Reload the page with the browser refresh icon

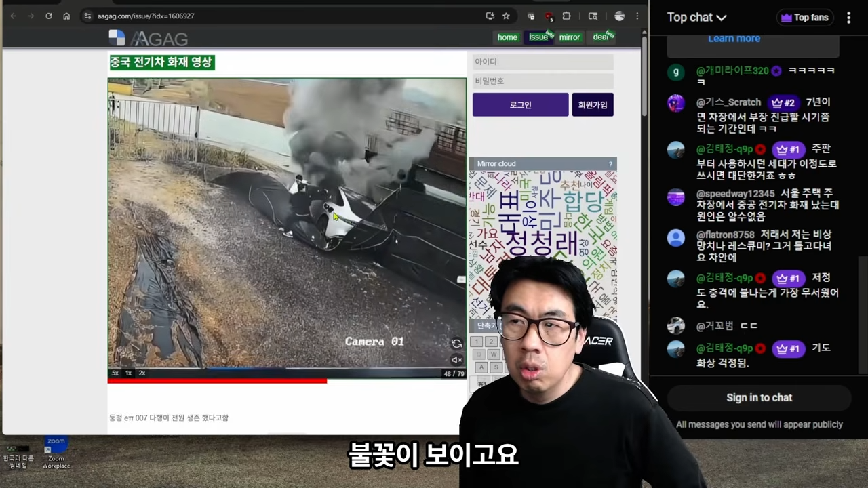(x=49, y=16)
